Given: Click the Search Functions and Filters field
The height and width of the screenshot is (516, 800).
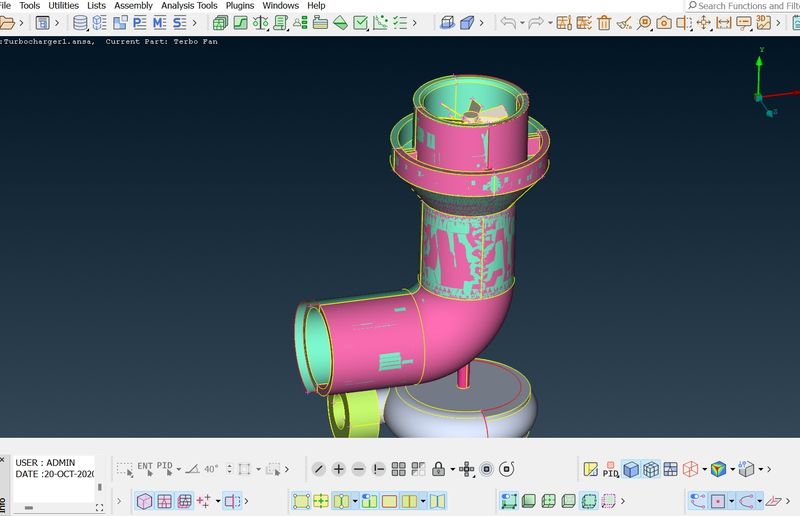Looking at the screenshot, I should click(747, 6).
